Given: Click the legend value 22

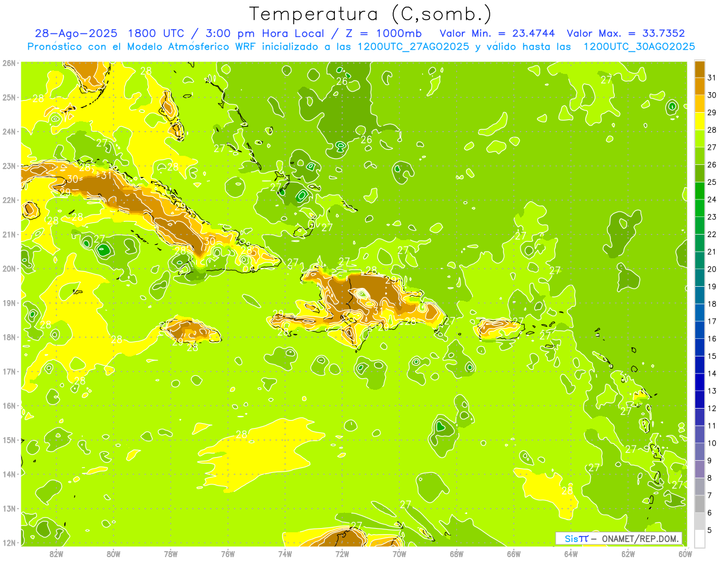Looking at the screenshot, I should pyautogui.click(x=712, y=234).
